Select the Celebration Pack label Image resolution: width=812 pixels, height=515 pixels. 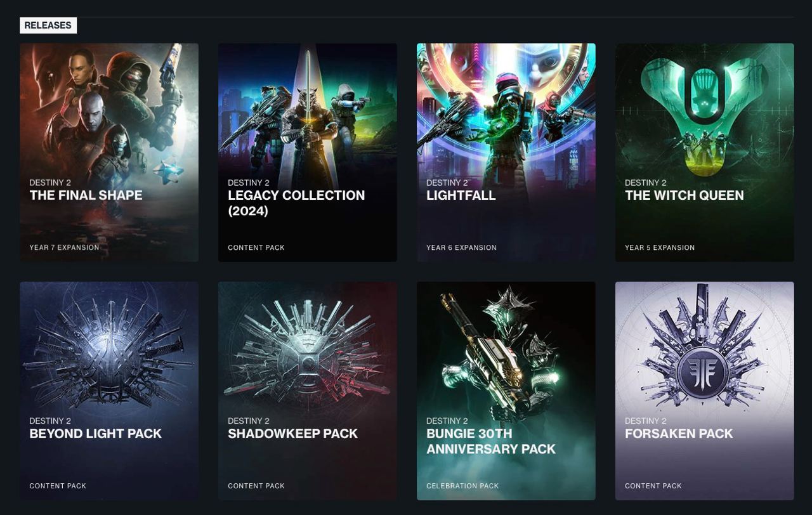coord(462,486)
